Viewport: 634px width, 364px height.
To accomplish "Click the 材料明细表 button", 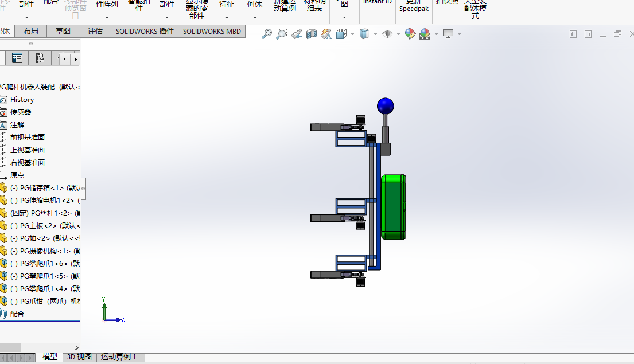I will (x=314, y=6).
